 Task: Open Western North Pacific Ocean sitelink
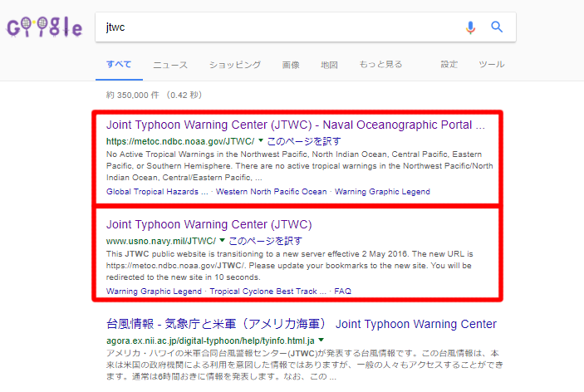point(271,192)
